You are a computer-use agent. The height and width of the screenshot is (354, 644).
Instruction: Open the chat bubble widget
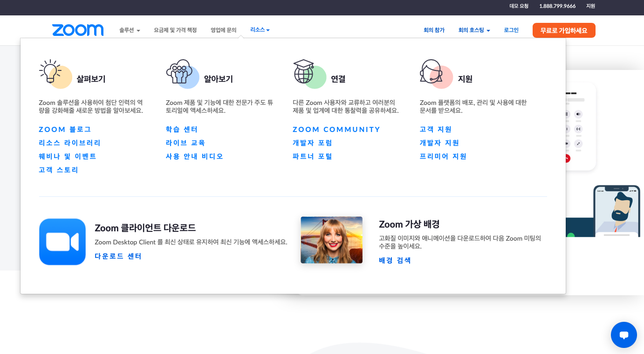[x=624, y=335]
